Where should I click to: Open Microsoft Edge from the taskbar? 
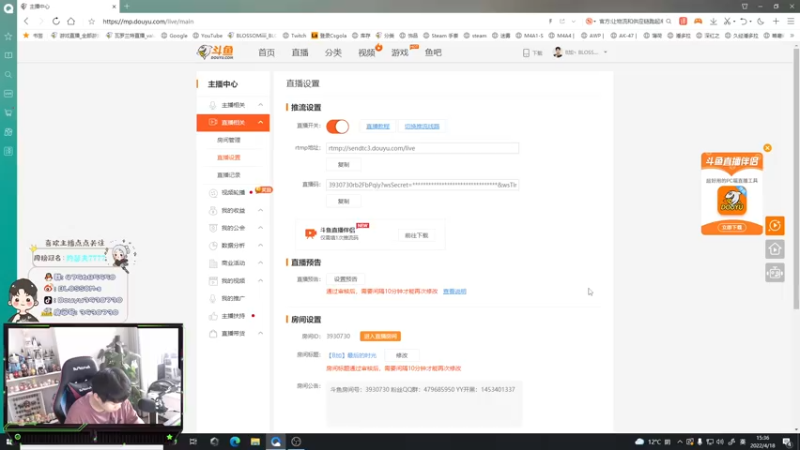point(235,442)
